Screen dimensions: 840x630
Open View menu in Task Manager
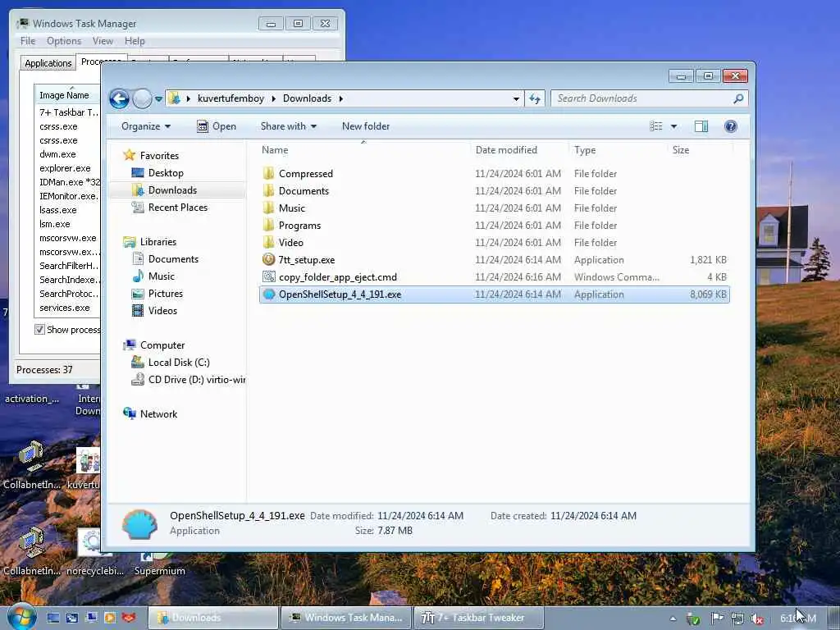[x=103, y=41]
